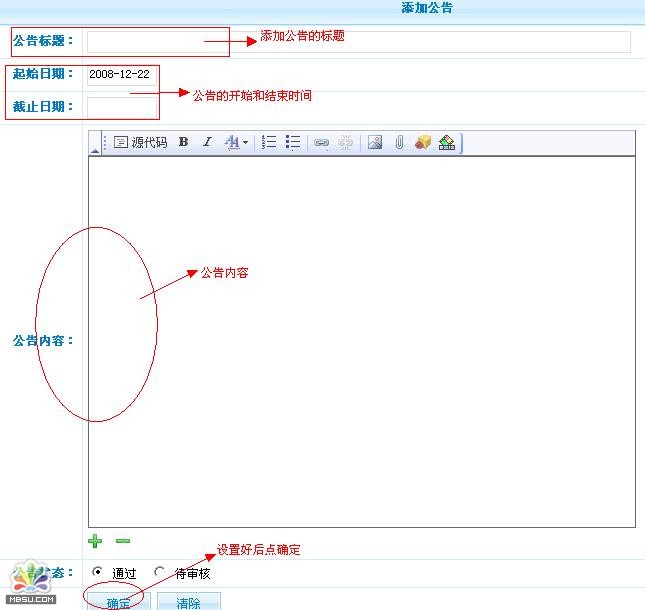Select the 通过 radio button
The height and width of the screenshot is (610, 645).
(x=97, y=573)
